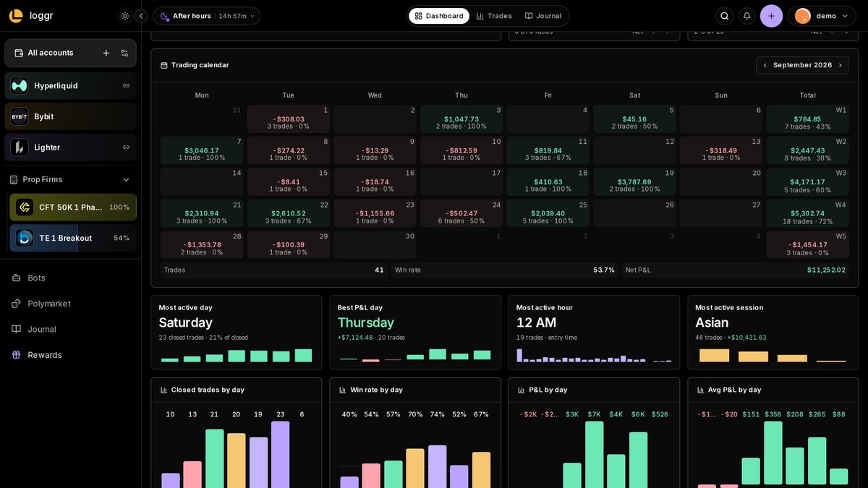Screen dimensions: 868x488
Task: Click the TE Breakout firm logo
Action: [25, 238]
